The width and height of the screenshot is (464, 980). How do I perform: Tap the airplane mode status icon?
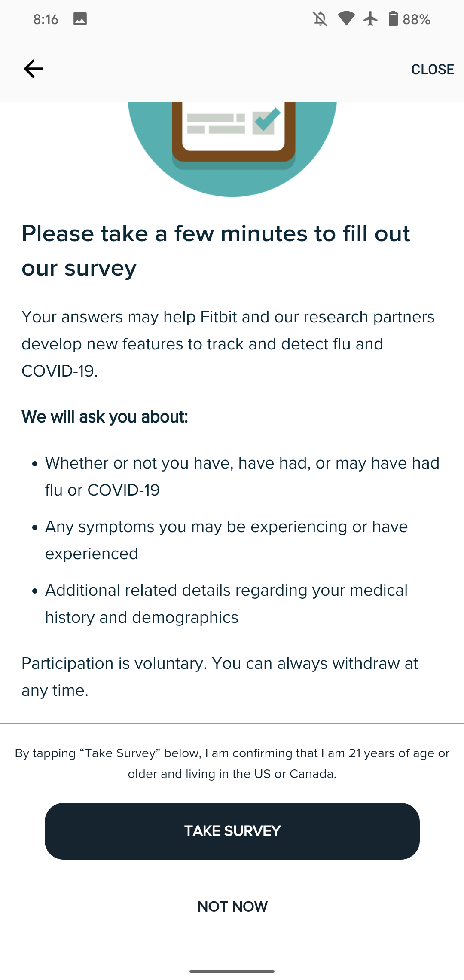[370, 19]
